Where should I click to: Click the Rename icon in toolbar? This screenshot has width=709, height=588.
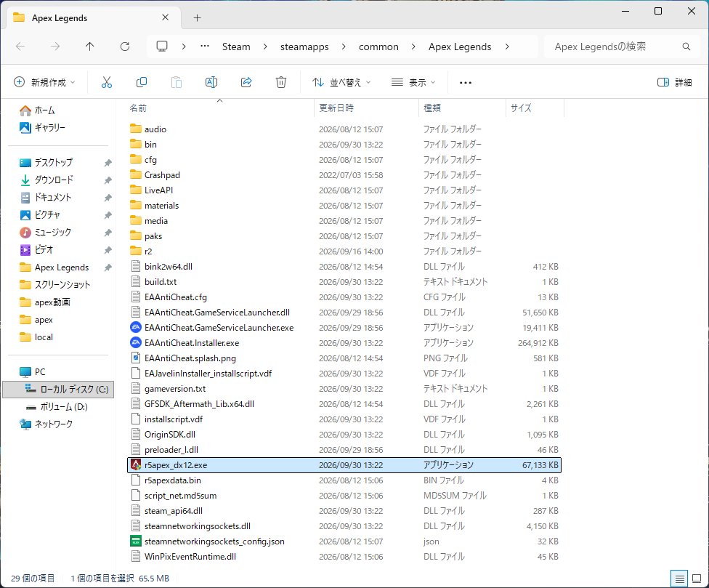pyautogui.click(x=211, y=82)
